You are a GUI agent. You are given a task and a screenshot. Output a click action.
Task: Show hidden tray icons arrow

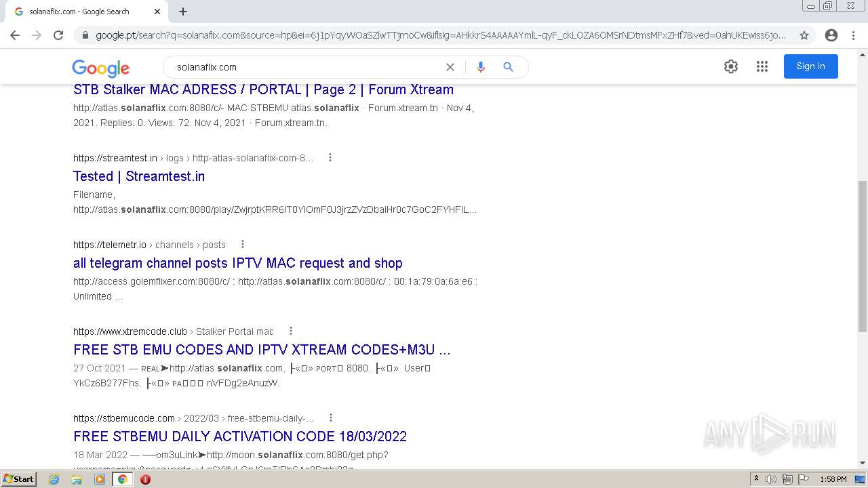(757, 479)
